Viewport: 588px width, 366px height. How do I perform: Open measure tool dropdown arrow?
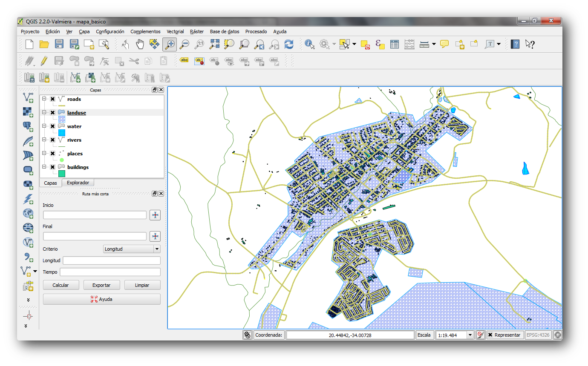(x=434, y=44)
